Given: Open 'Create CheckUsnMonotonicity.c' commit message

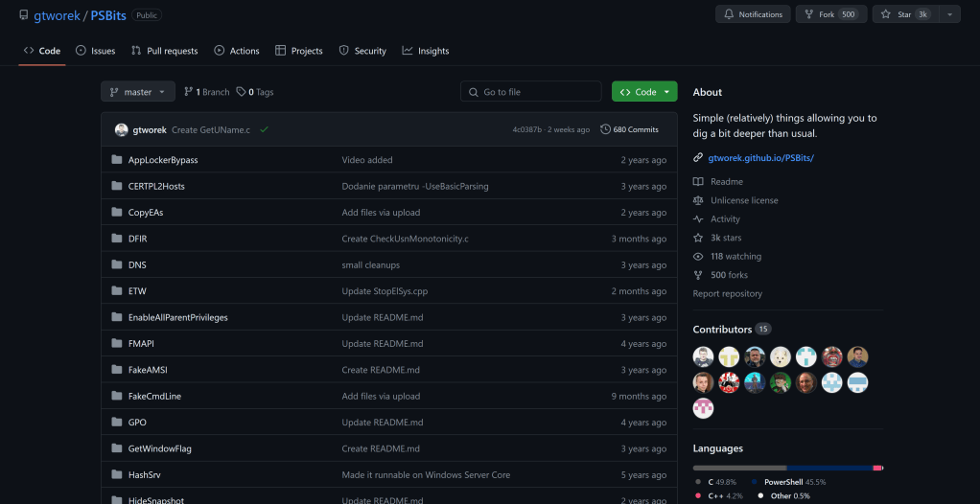Looking at the screenshot, I should click(x=405, y=239).
